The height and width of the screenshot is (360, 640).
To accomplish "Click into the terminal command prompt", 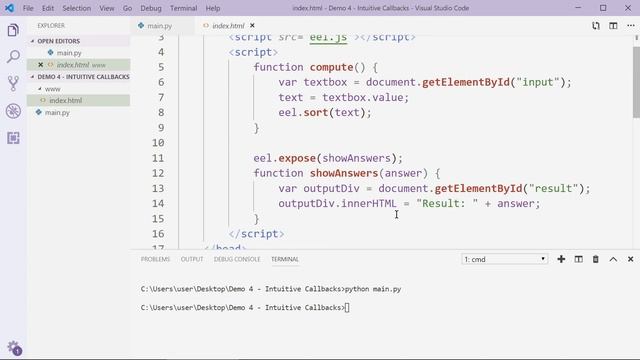I will 347,308.
